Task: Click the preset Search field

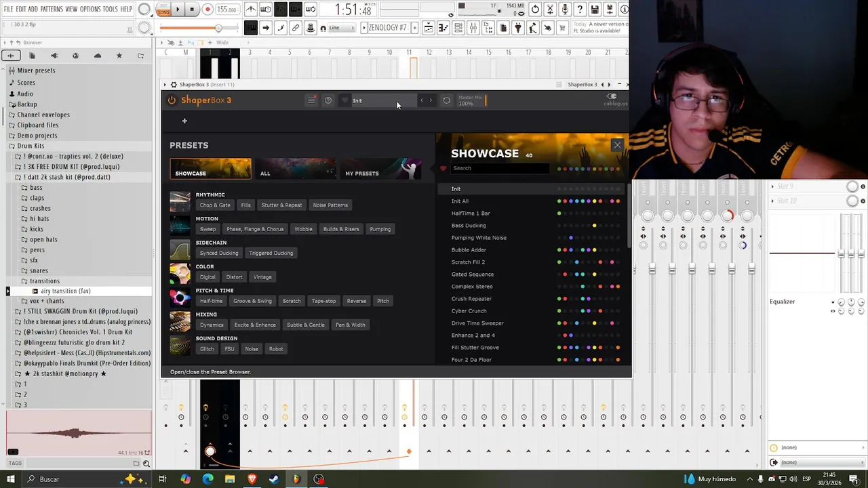Action: coord(502,168)
